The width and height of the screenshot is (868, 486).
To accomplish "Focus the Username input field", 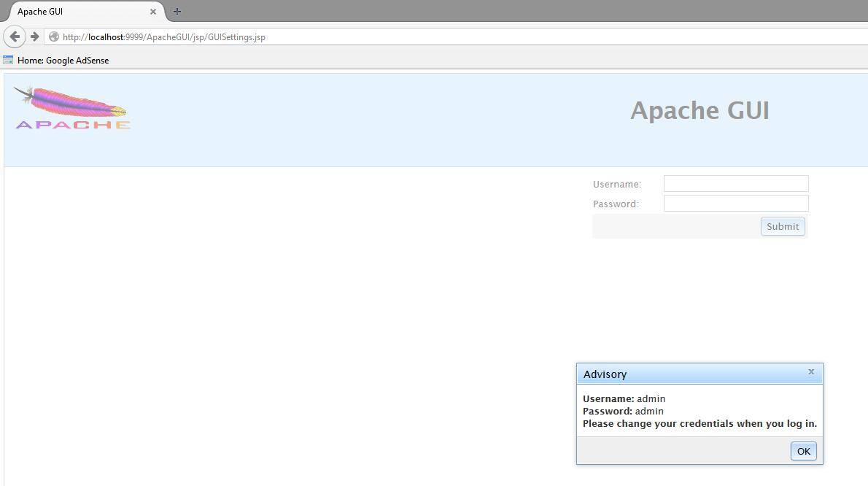I will click(x=736, y=184).
